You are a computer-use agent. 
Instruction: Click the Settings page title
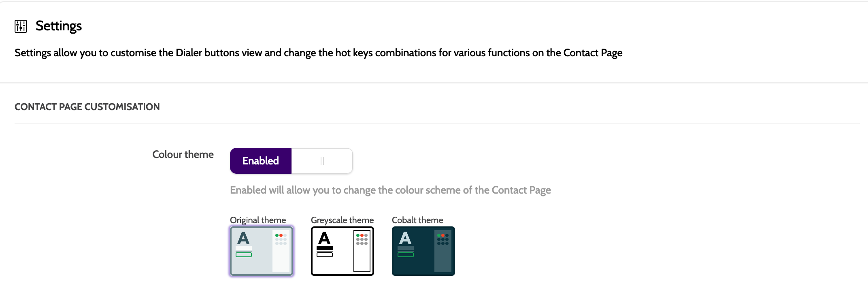tap(59, 26)
